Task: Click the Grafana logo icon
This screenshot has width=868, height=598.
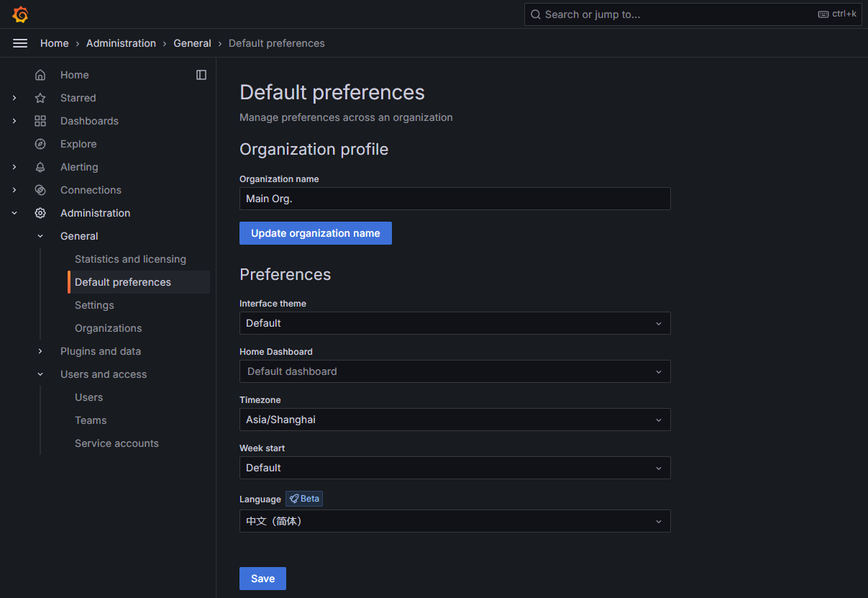Action: (x=20, y=14)
